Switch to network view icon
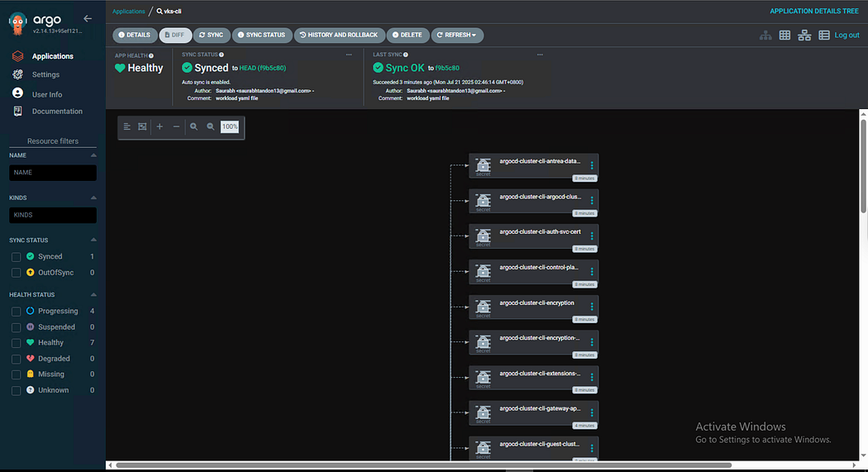 (804, 36)
